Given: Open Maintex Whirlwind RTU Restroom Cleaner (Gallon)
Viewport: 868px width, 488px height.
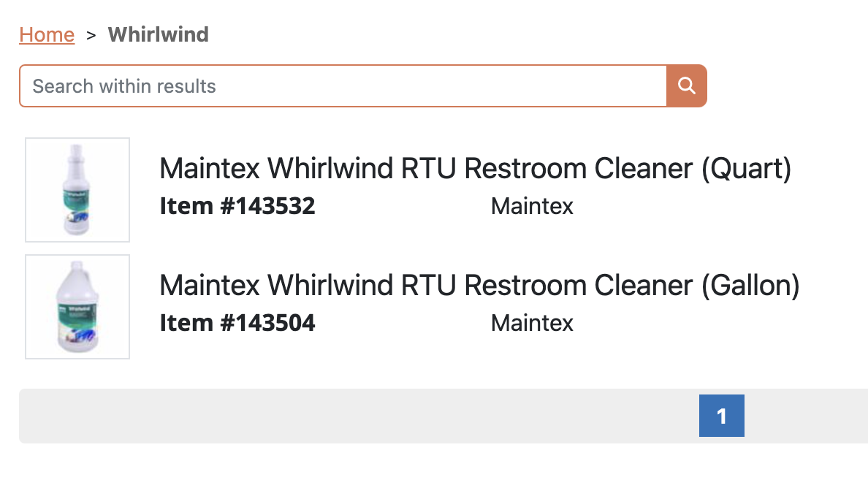Looking at the screenshot, I should pyautogui.click(x=479, y=285).
